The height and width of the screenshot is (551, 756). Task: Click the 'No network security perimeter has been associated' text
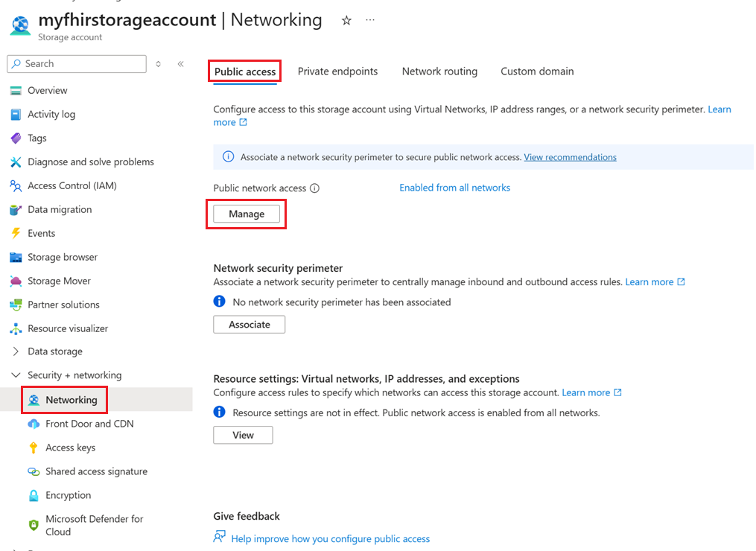pos(342,302)
